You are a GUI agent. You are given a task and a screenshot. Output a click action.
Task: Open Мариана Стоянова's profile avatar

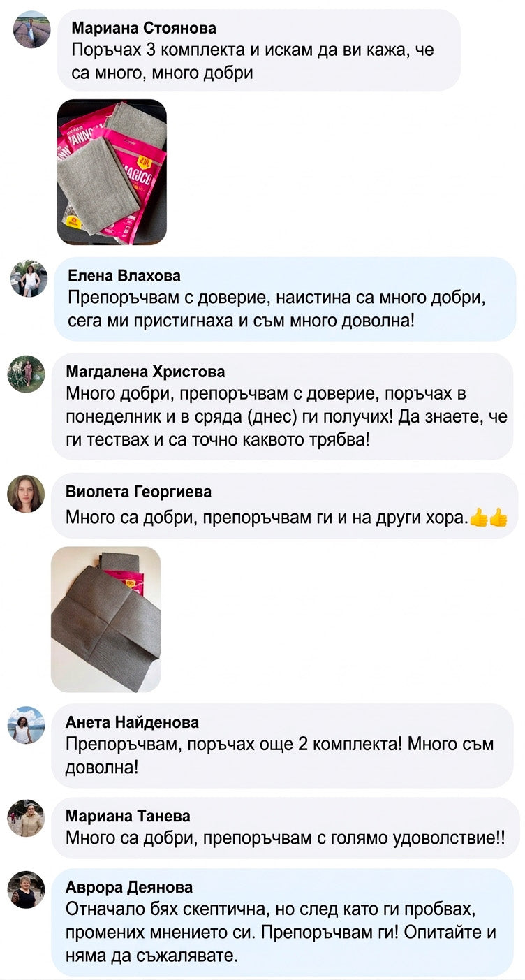point(32,30)
